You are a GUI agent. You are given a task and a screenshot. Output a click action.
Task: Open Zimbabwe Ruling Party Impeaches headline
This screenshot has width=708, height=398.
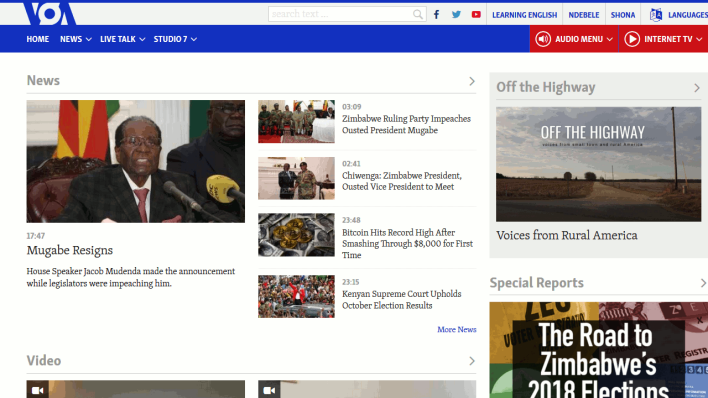[x=406, y=124]
